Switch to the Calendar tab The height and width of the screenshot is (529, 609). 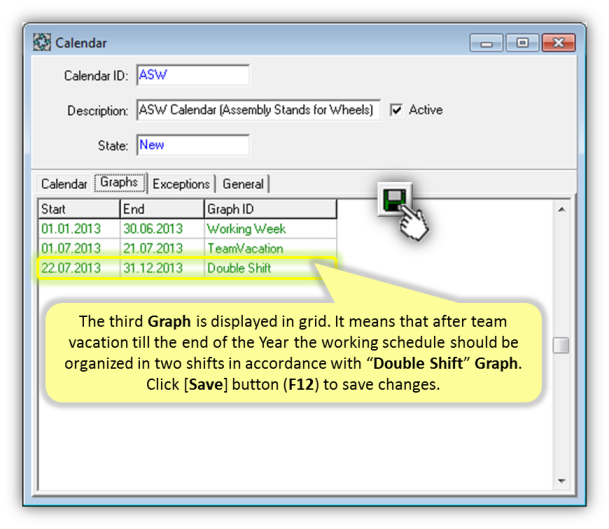63,184
